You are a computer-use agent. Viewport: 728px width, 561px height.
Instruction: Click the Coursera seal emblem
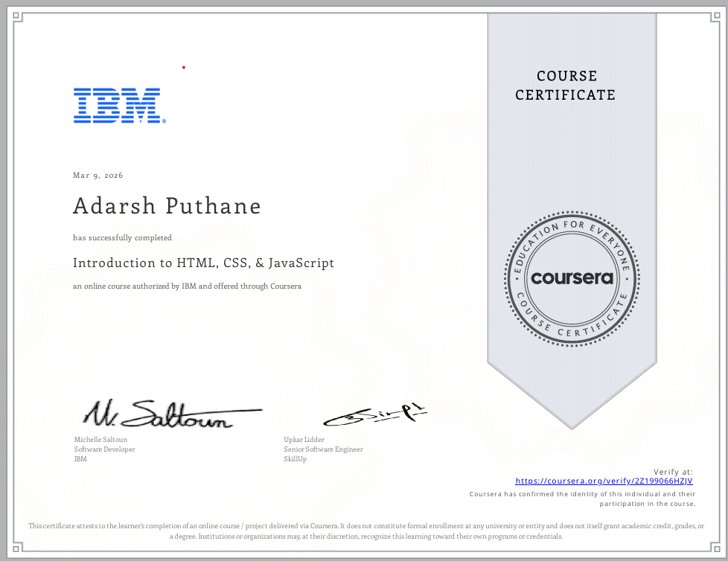[572, 278]
